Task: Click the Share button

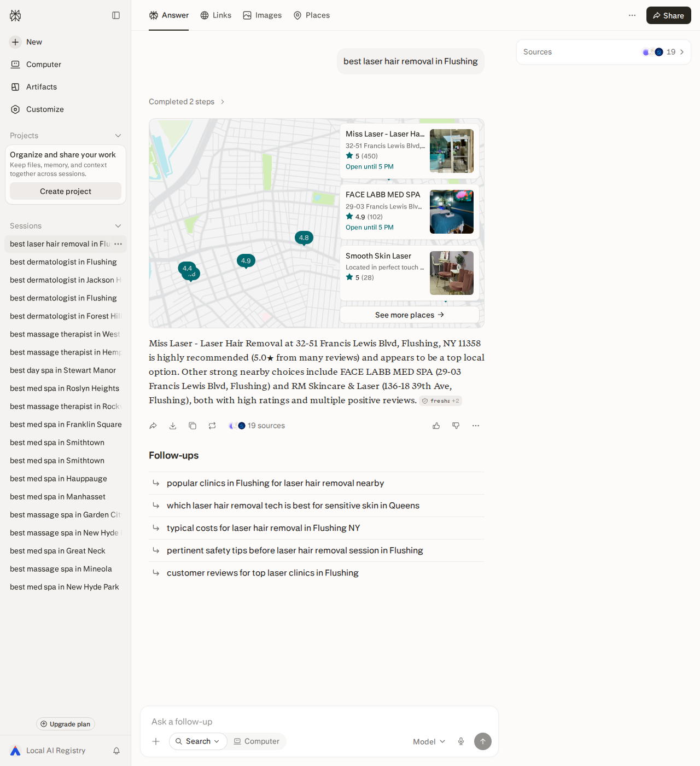Action: pos(669,15)
